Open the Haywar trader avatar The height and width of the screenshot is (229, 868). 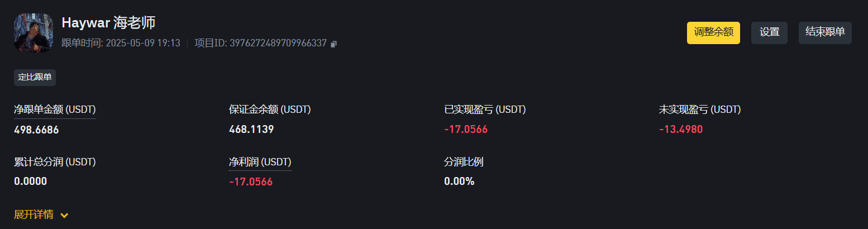pyautogui.click(x=34, y=33)
